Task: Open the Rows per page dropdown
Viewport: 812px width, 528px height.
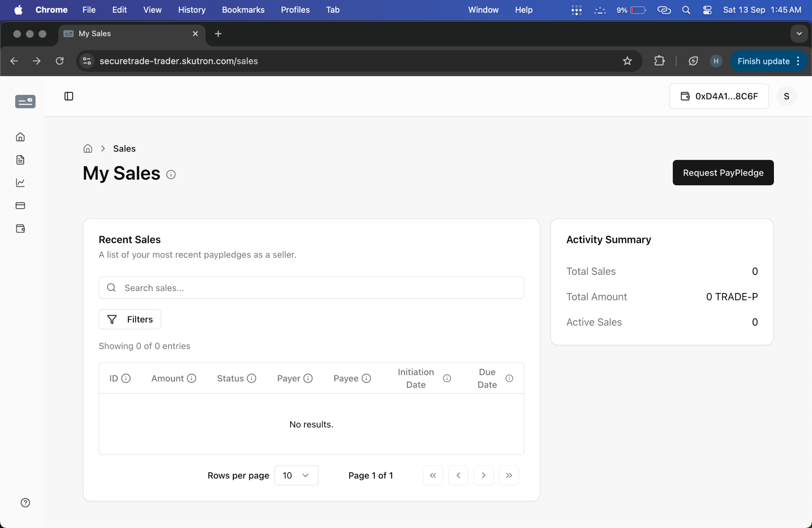Action: pyautogui.click(x=296, y=475)
